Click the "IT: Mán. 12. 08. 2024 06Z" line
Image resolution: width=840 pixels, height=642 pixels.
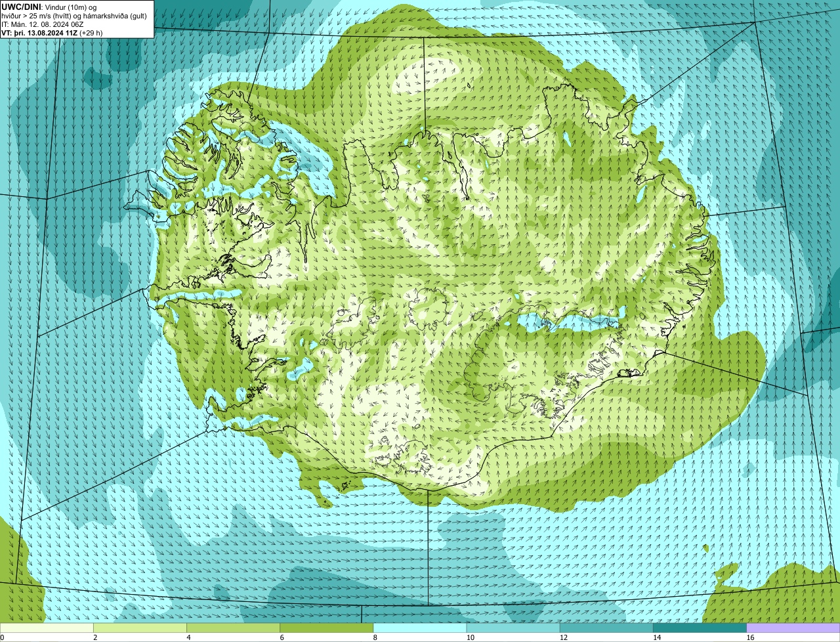point(42,24)
